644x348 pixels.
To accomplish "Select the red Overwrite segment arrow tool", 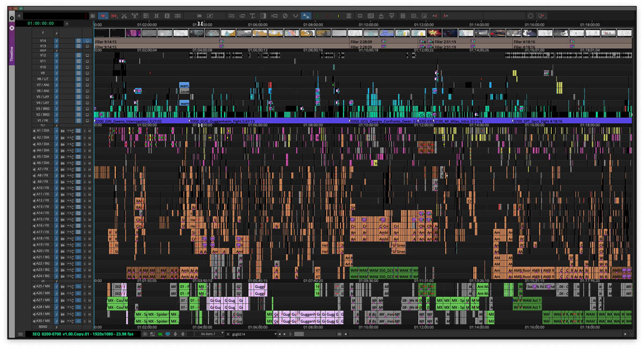I will pyautogui.click(x=103, y=16).
